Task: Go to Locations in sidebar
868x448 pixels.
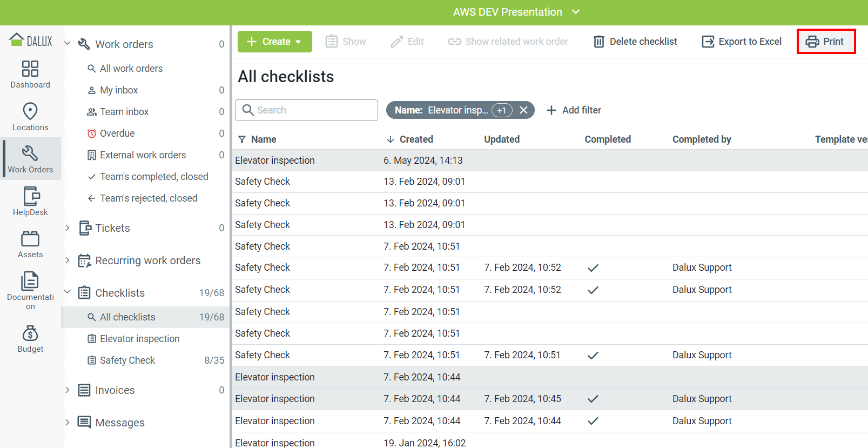Action: [x=30, y=117]
